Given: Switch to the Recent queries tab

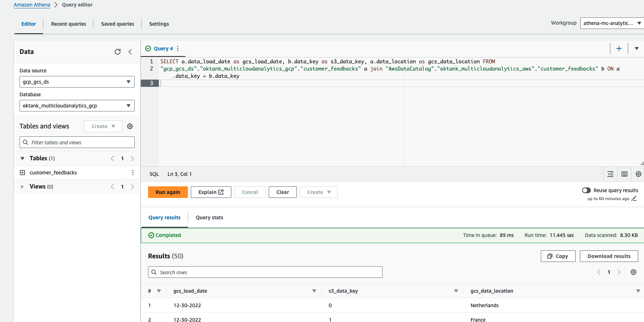Looking at the screenshot, I should point(68,24).
